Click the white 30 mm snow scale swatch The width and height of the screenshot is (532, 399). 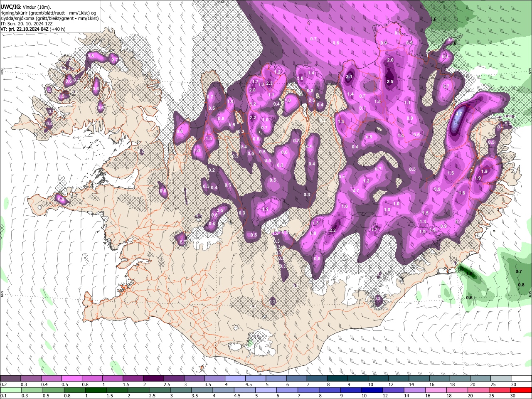pos(521,379)
